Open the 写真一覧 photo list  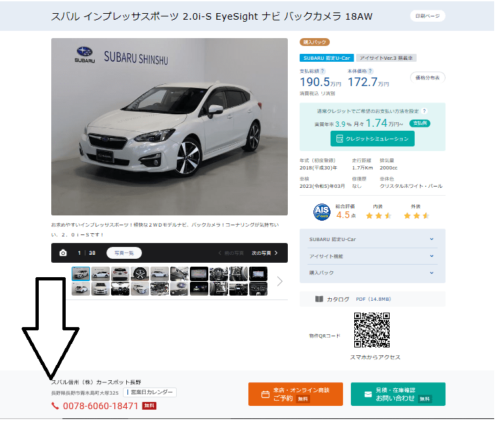click(124, 254)
